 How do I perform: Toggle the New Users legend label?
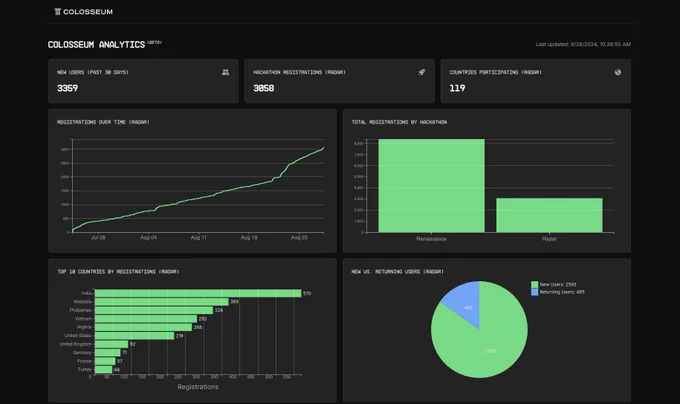click(558, 285)
